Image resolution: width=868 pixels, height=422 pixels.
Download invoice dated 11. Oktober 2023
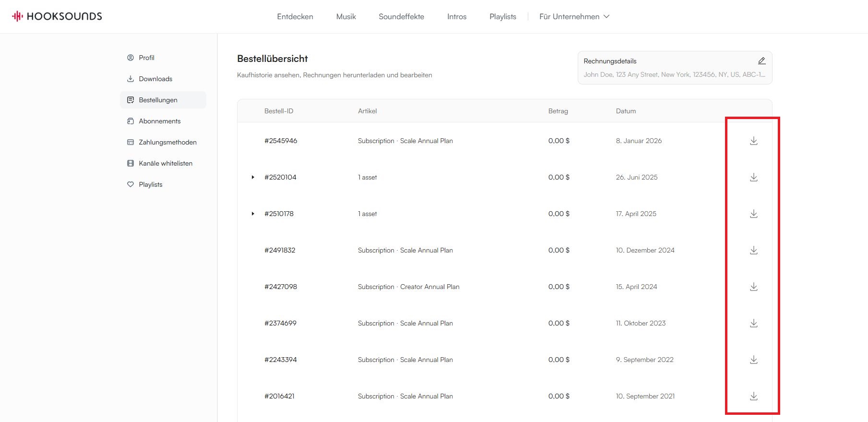click(x=753, y=323)
